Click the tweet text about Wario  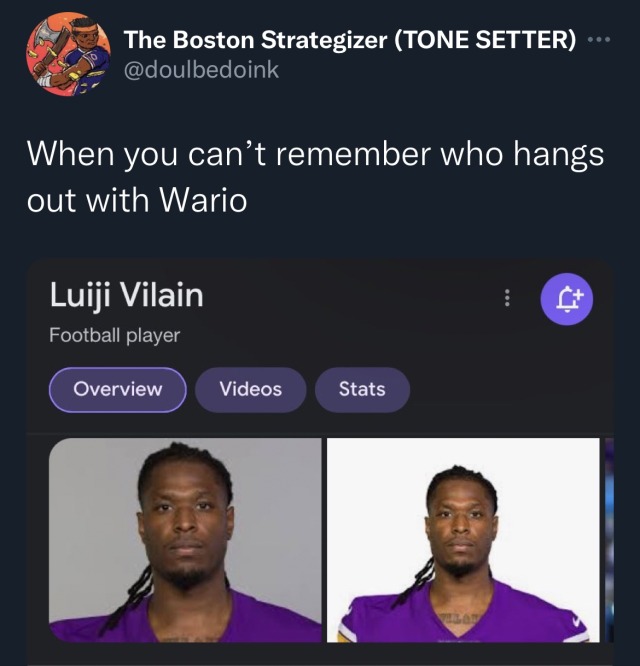click(x=315, y=176)
